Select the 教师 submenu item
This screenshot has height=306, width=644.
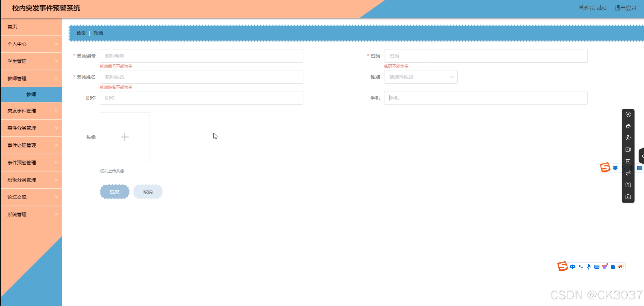coord(31,94)
